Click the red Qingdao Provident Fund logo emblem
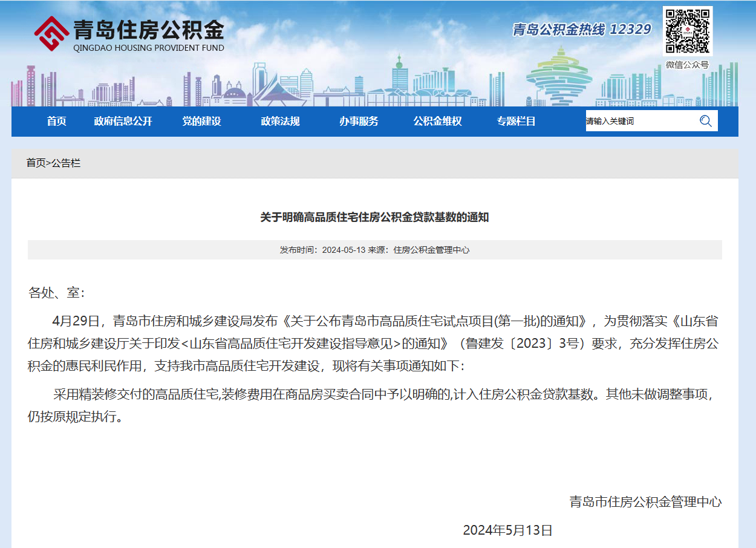The width and height of the screenshot is (756, 548). tap(51, 34)
